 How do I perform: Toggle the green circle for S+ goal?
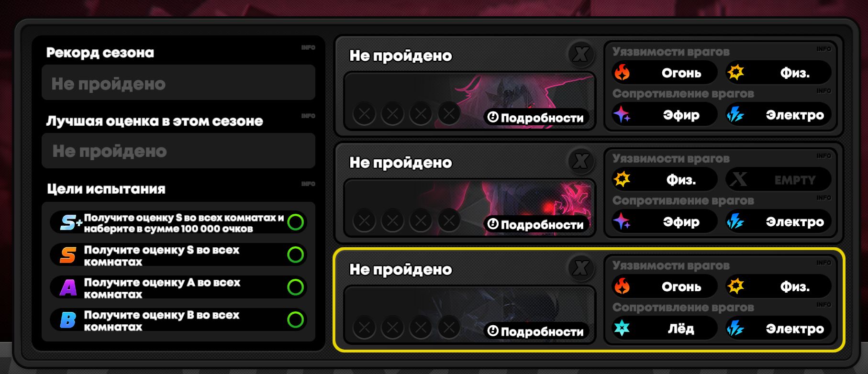point(295,222)
